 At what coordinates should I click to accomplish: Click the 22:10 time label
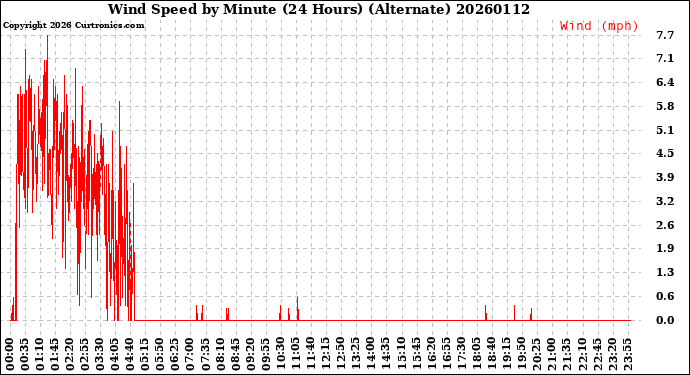click(582, 354)
